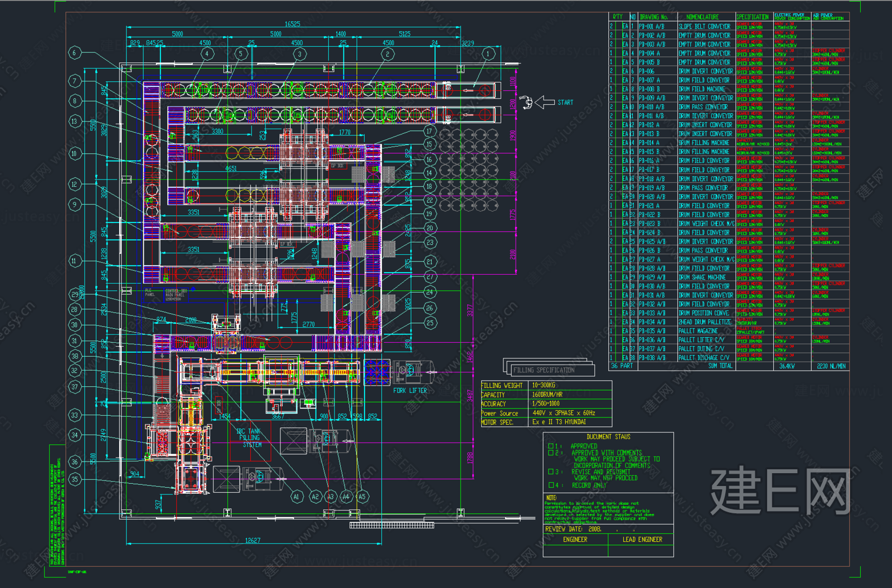
Task: Check the APPROVED status box
Action: [551, 446]
